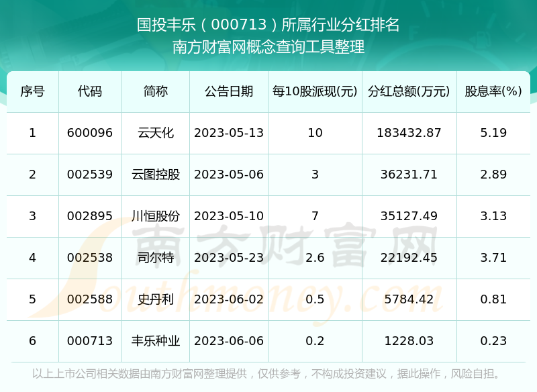This screenshot has height=392, width=537.
Task: Click per-10-share payout 0.2
Action: tap(315, 341)
